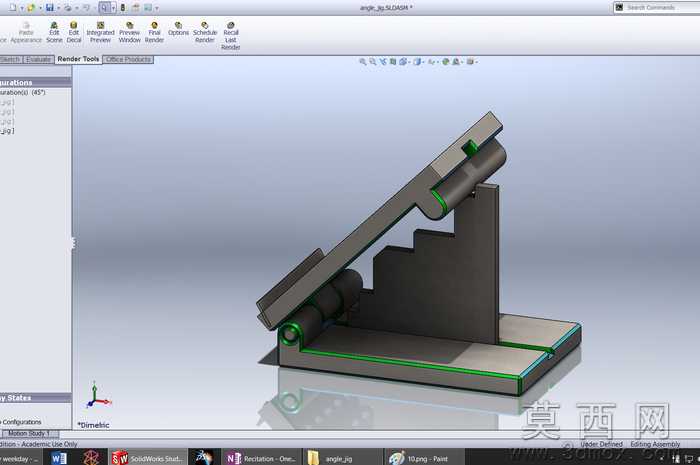This screenshot has height=465, width=700.
Task: Click the Undo icon
Action: [86, 8]
